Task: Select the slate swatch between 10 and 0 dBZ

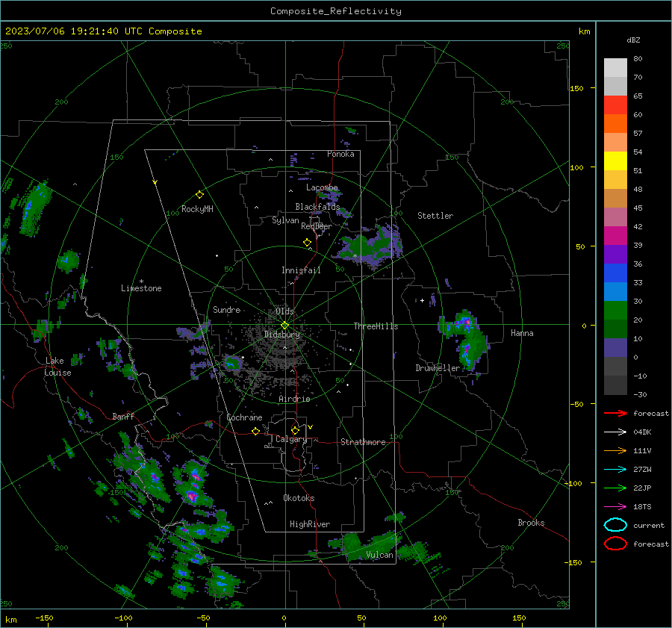Action: [615, 348]
